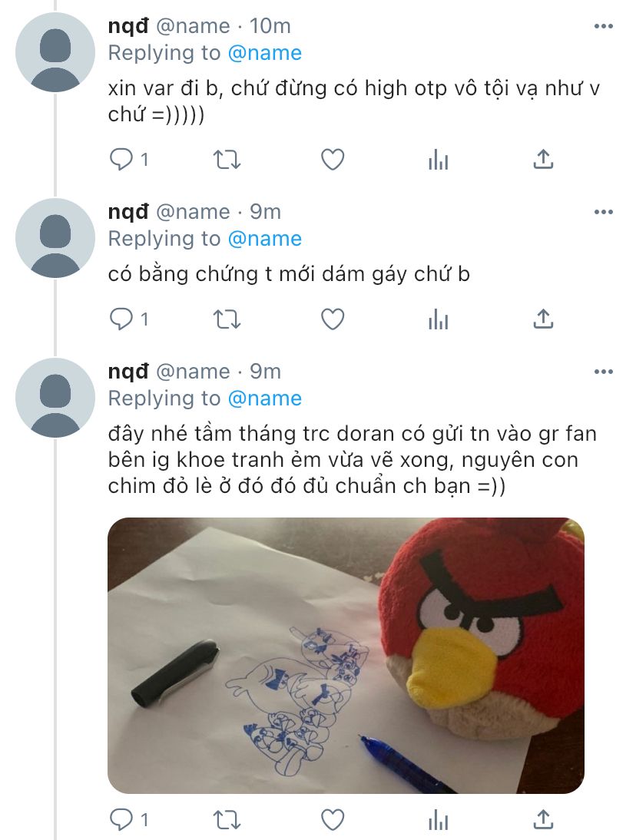
Task: Retweet the 10m reply tweet
Action: 227,160
